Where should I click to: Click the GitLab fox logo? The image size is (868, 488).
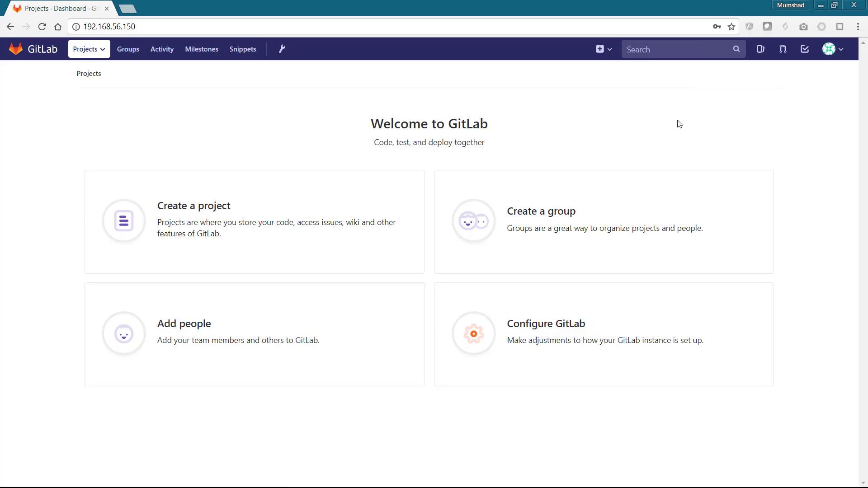[16, 49]
